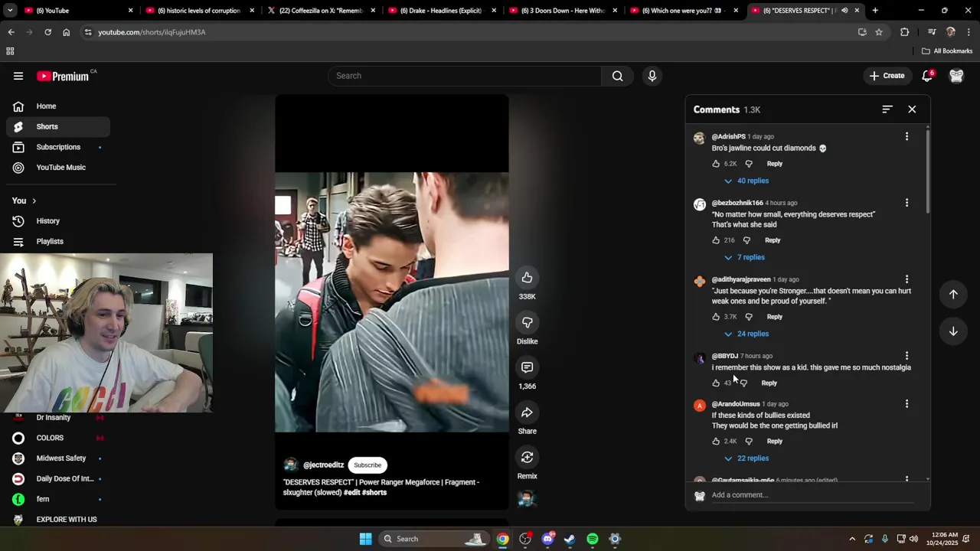Go to previous Short with up arrow

953,295
